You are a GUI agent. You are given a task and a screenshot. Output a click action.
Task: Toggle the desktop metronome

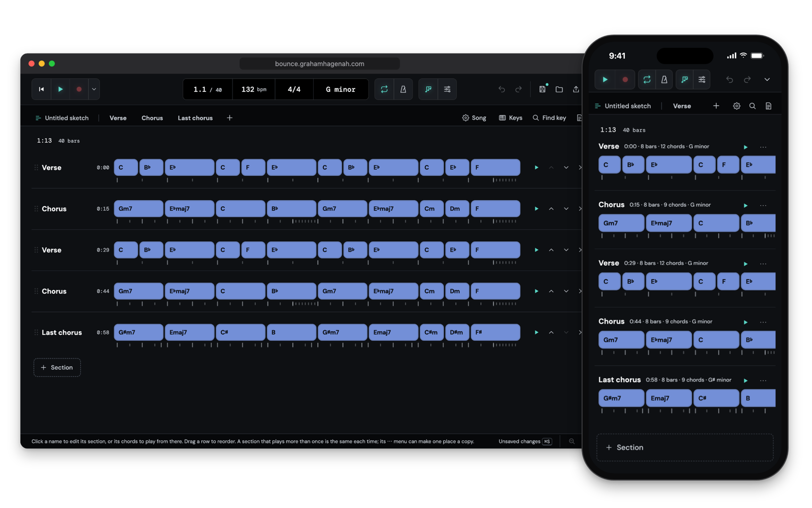[x=403, y=89]
